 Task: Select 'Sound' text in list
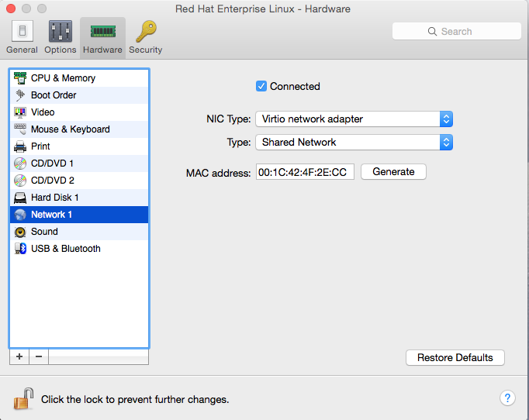44,232
